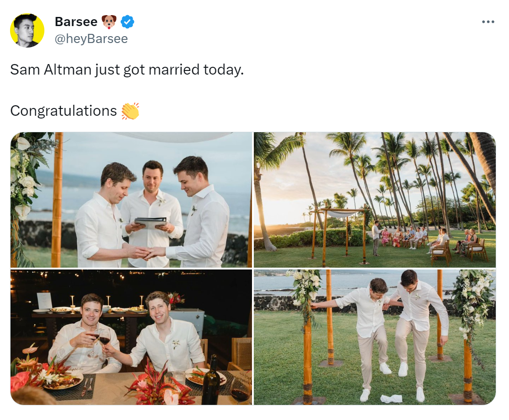Image resolution: width=509 pixels, height=420 pixels.
Task: Open the wine toast dinner photo
Action: point(131,337)
